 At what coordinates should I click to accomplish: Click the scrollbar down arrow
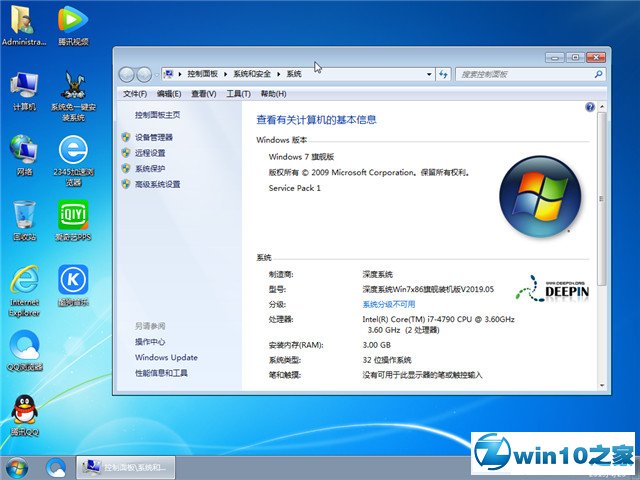602,385
